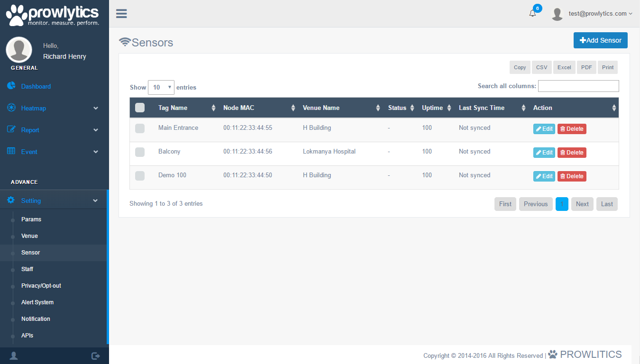
Task: Click the user profile icon in sidebar footer
Action: point(14,355)
